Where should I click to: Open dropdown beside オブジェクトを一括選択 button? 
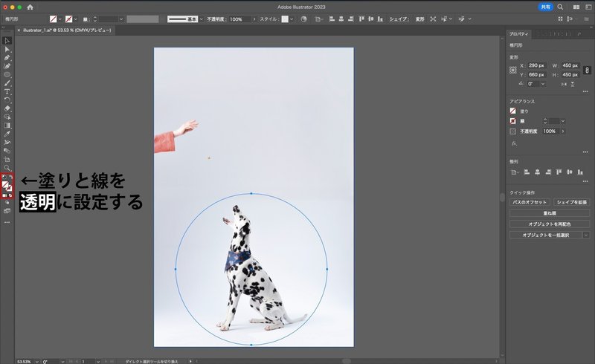coord(586,235)
